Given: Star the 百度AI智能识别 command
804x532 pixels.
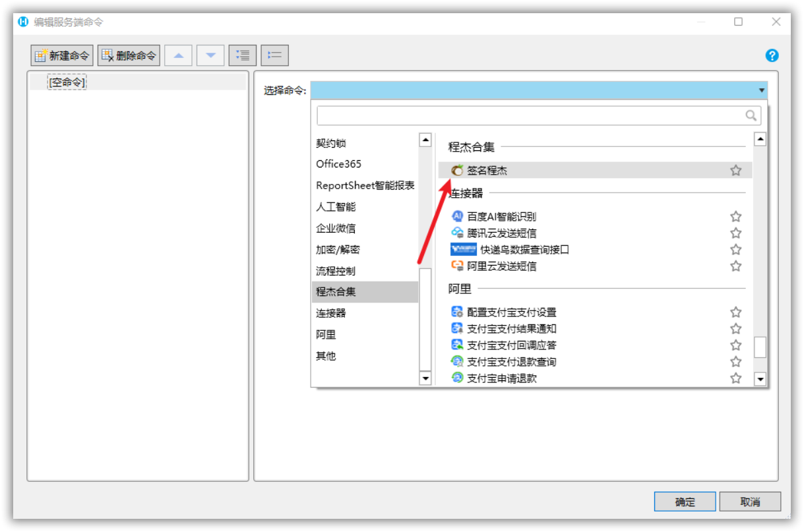Looking at the screenshot, I should click(736, 216).
